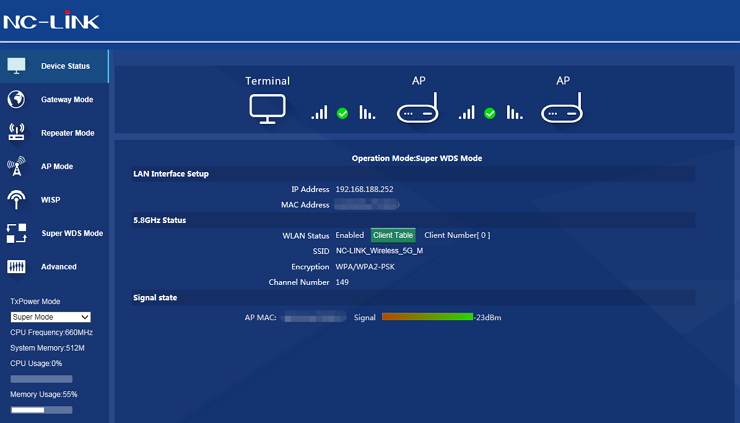The image size is (740, 423).
Task: Click the green Client Table button
Action: [393, 235]
